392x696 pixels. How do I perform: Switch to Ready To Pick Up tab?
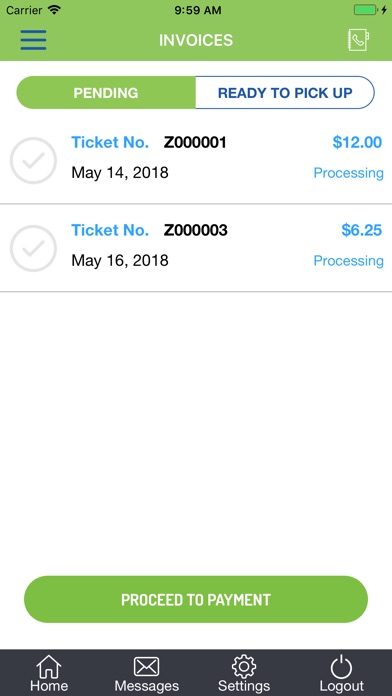(x=285, y=93)
